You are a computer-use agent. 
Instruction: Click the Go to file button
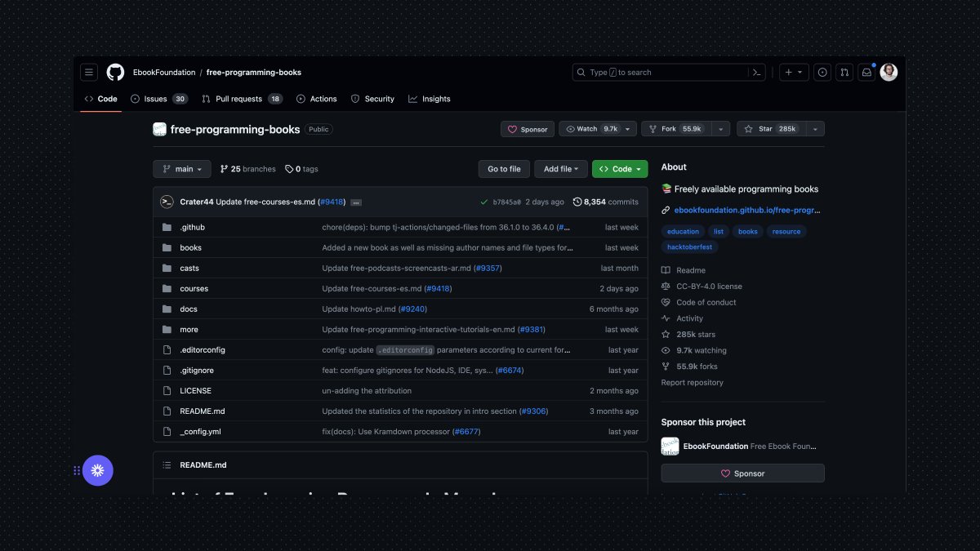tap(504, 169)
